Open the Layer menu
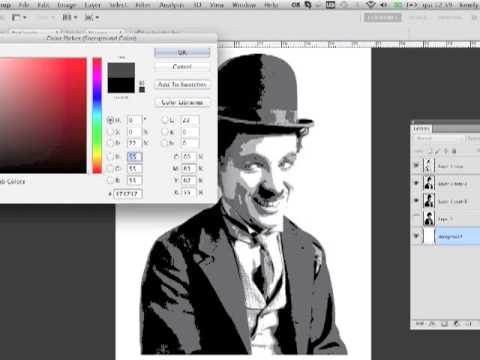 click(92, 5)
